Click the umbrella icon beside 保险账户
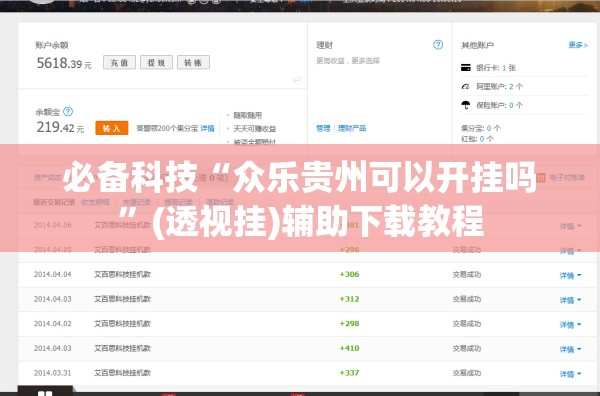The height and width of the screenshot is (396, 600). click(466, 105)
